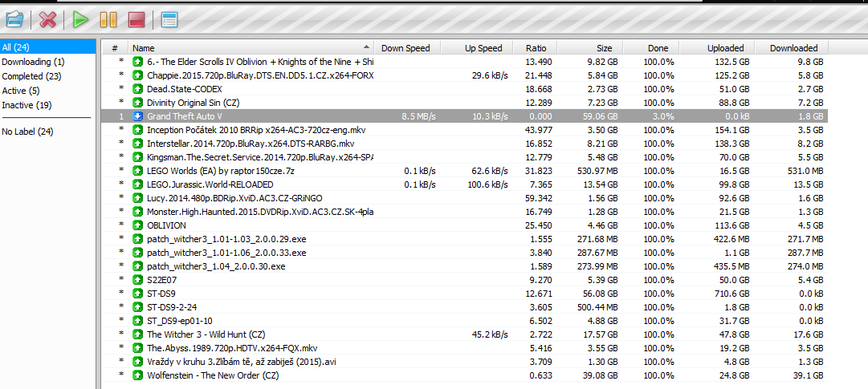Click blue downloading icon of Grand Theft Auto V
868x389 pixels.
point(138,116)
